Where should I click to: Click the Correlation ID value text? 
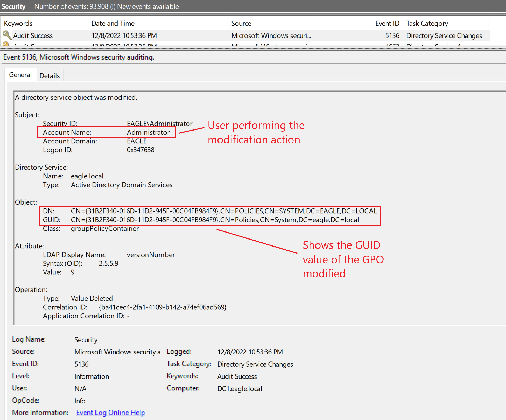[163, 307]
